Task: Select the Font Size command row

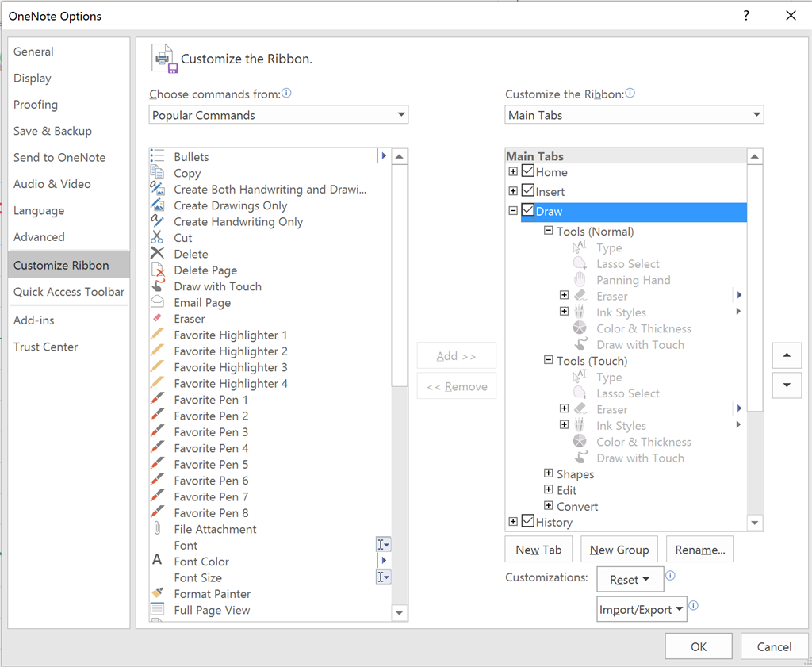Action: [x=270, y=577]
